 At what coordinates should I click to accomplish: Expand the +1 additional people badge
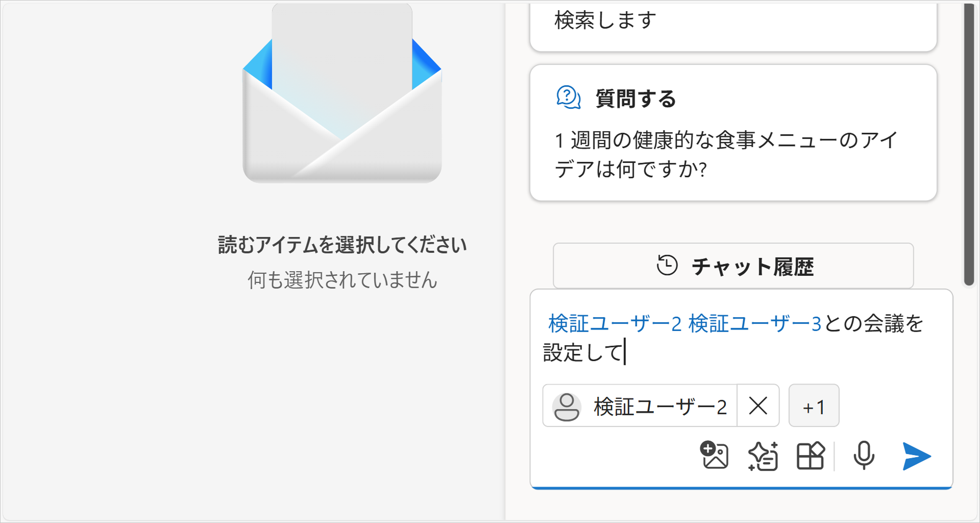coord(814,406)
